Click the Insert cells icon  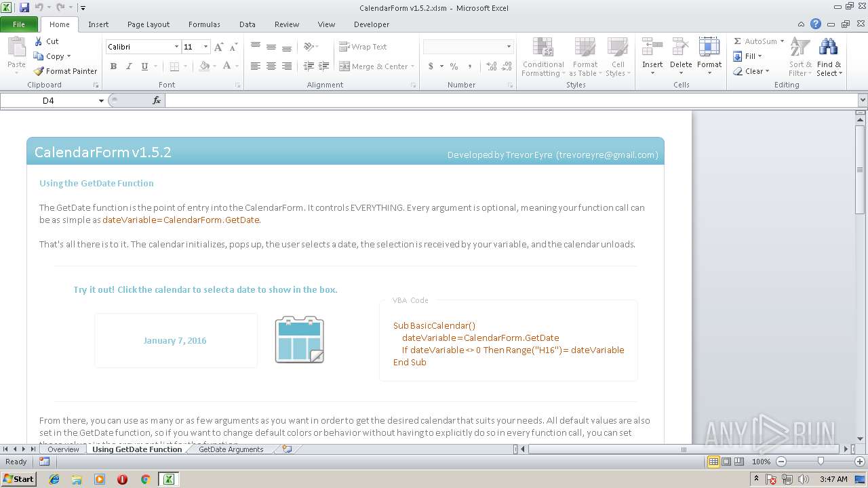tap(652, 48)
